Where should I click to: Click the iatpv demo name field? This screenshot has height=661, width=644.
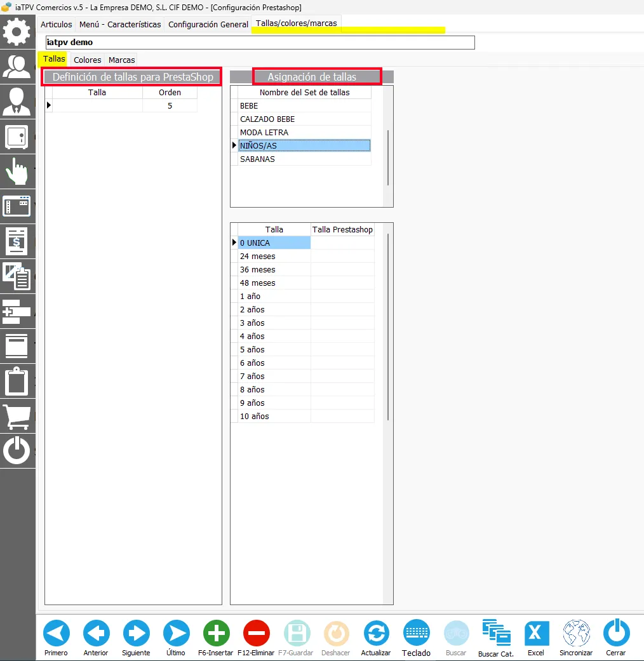260,42
